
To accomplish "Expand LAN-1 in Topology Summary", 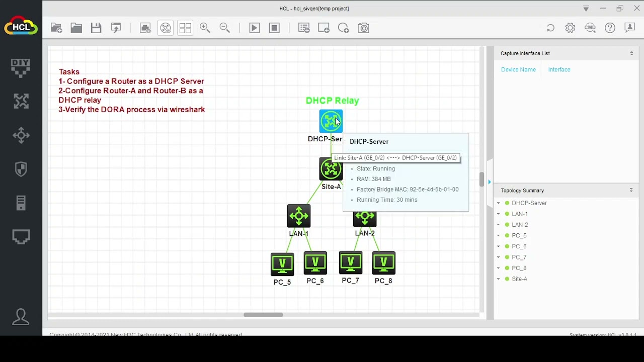I will pyautogui.click(x=499, y=214).
